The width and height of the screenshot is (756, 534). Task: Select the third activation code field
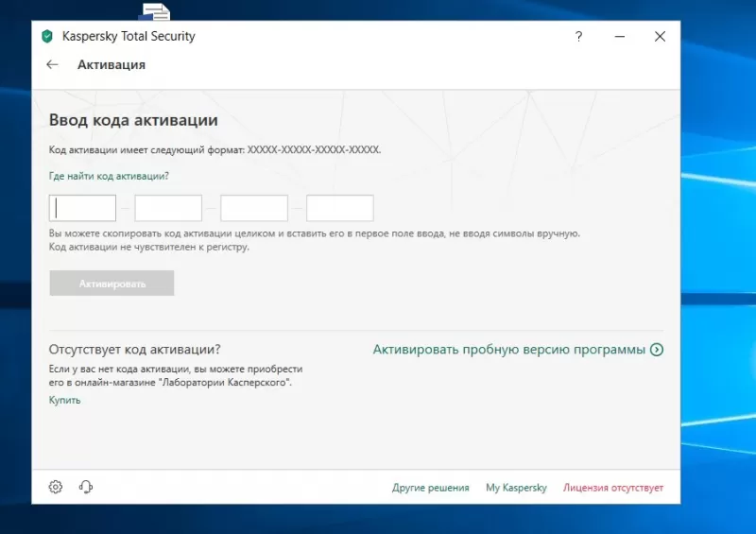[x=254, y=208]
